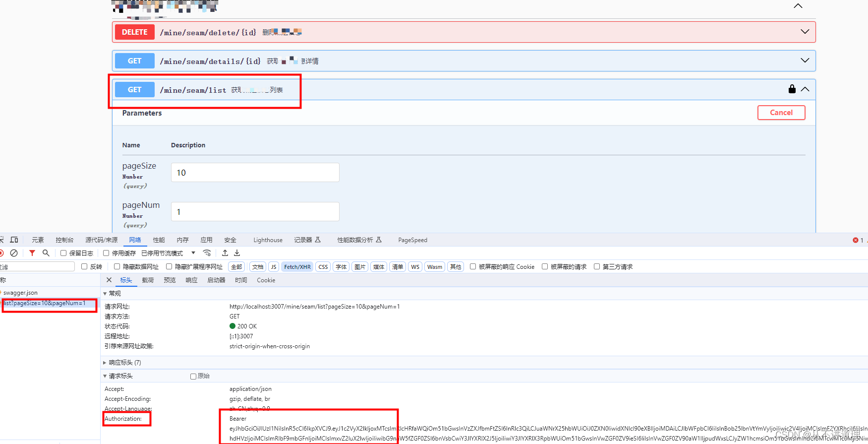Check the 隐藏扩展程序网址 checkbox
Screen dimensions: 868x444
click(169, 266)
